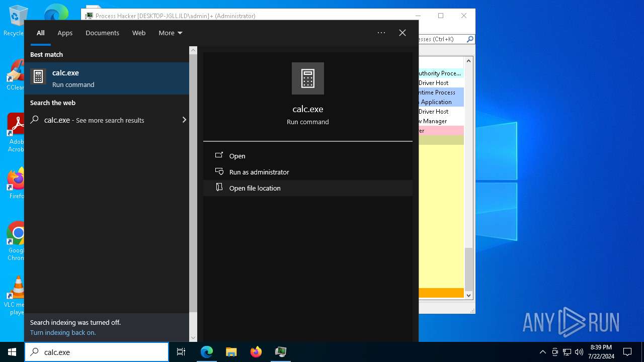Click the Open action icon
This screenshot has width=644, height=362.
tap(219, 155)
